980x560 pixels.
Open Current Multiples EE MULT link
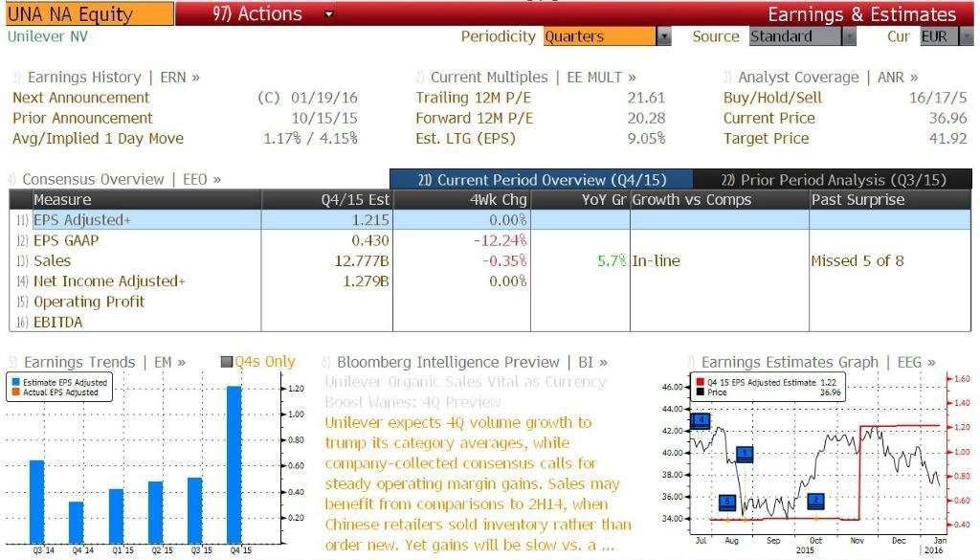pos(532,77)
